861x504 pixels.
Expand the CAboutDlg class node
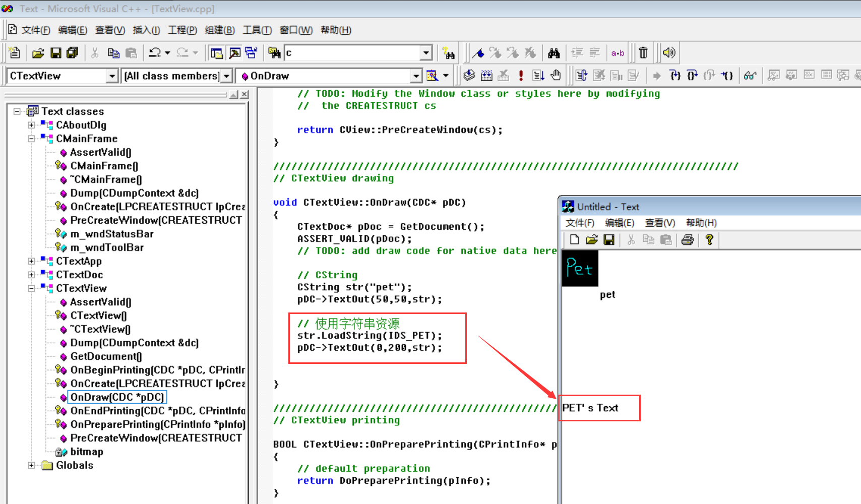pos(31,125)
